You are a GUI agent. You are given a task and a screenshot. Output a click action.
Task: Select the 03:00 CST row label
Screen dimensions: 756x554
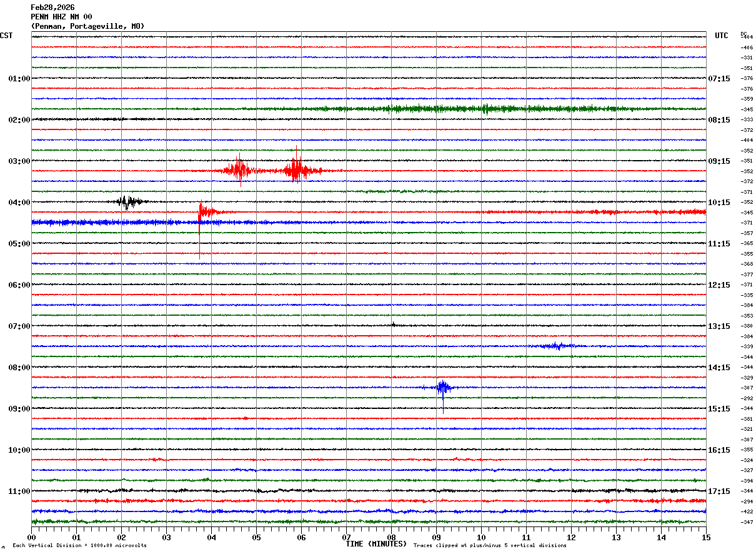pyautogui.click(x=19, y=161)
